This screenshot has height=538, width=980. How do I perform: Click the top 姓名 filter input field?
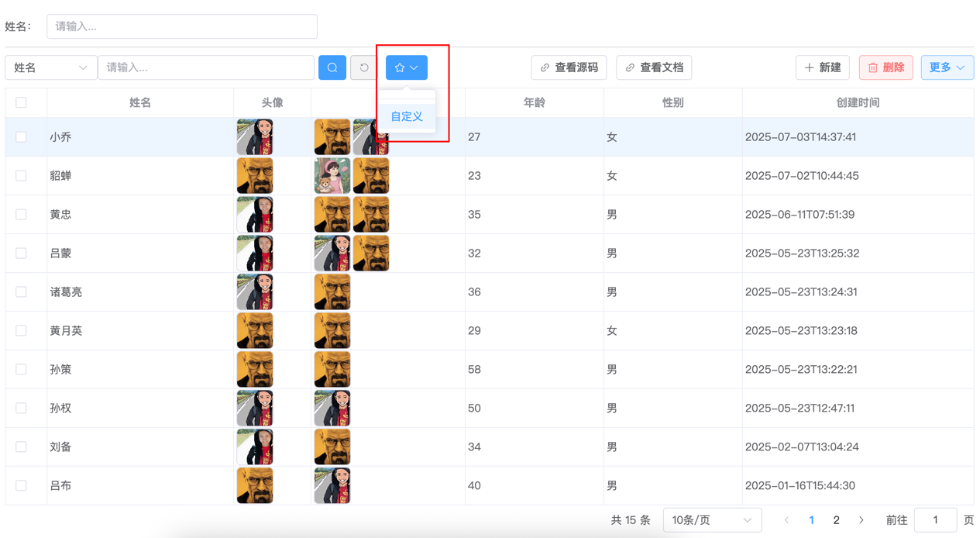[x=182, y=26]
